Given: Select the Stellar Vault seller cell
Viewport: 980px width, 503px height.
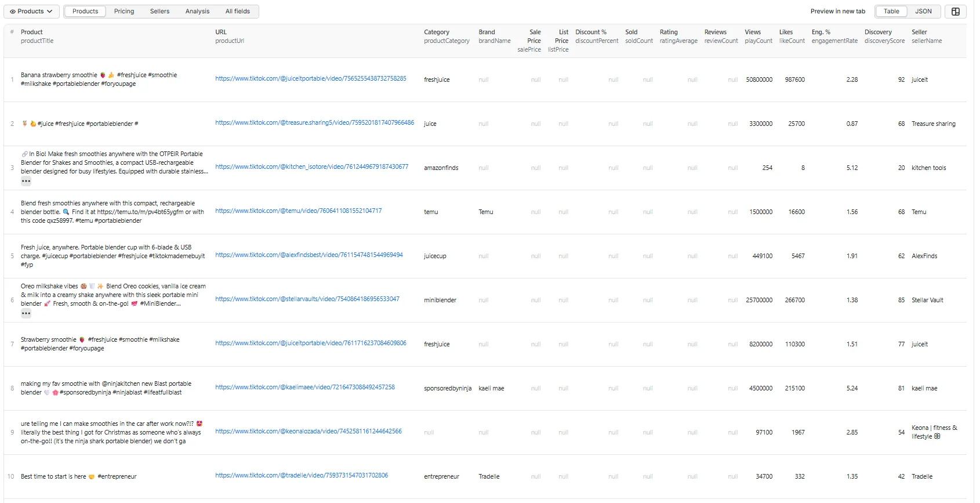Looking at the screenshot, I should pyautogui.click(x=927, y=300).
